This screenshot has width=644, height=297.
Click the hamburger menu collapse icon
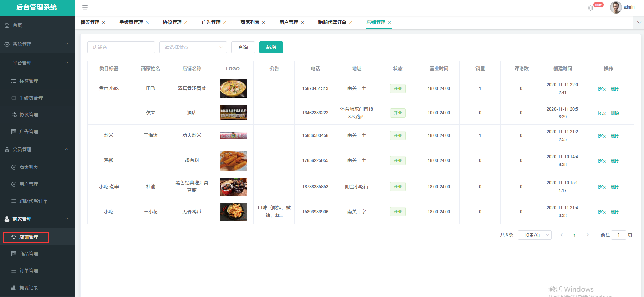click(85, 7)
